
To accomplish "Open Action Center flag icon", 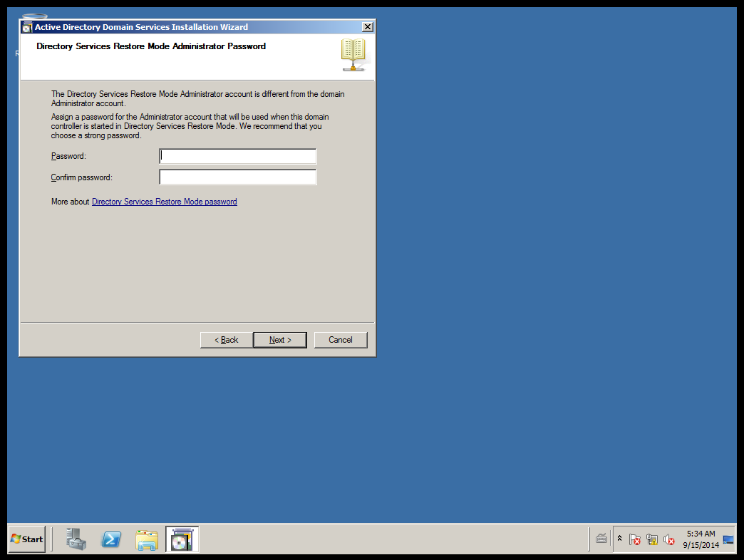I will [x=634, y=539].
